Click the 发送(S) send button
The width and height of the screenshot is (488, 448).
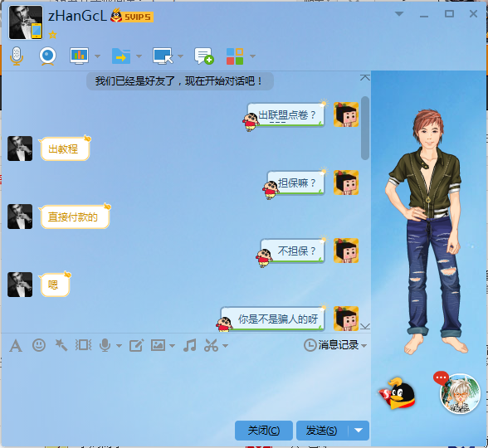(x=322, y=431)
